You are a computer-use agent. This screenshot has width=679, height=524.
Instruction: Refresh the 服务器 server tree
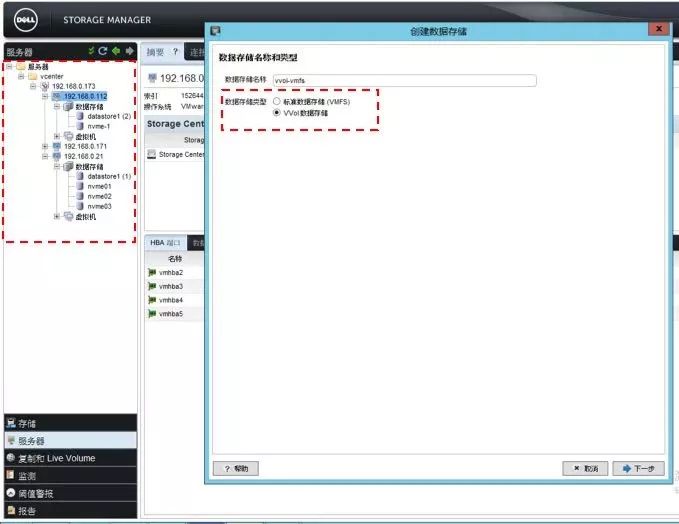point(103,51)
